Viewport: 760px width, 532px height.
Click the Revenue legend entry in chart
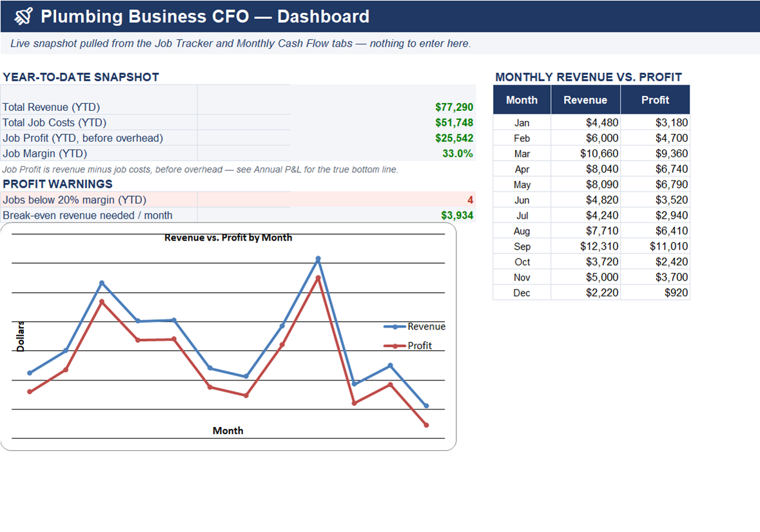coord(414,327)
